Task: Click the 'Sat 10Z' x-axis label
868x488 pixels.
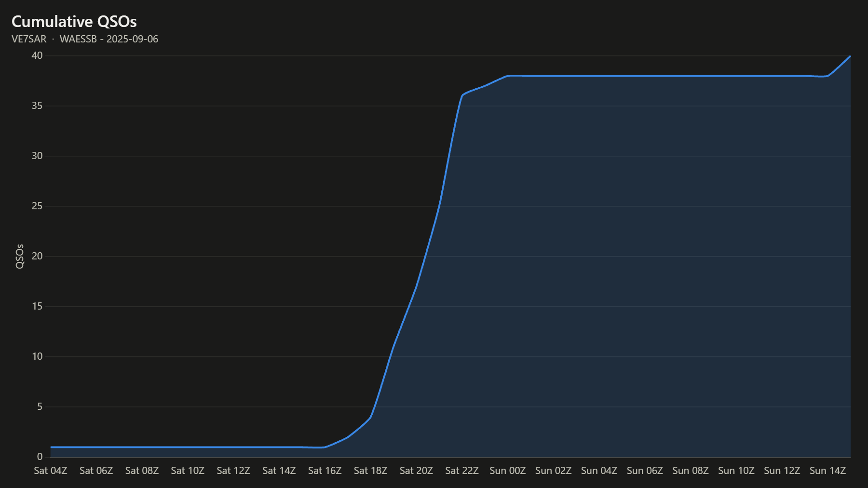Action: pos(188,471)
